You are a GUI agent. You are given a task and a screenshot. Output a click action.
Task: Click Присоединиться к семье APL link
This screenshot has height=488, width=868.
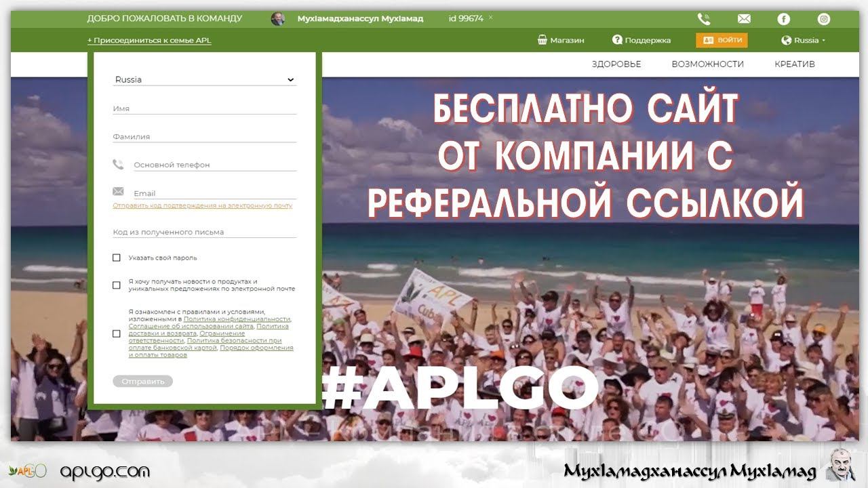pyautogui.click(x=149, y=40)
